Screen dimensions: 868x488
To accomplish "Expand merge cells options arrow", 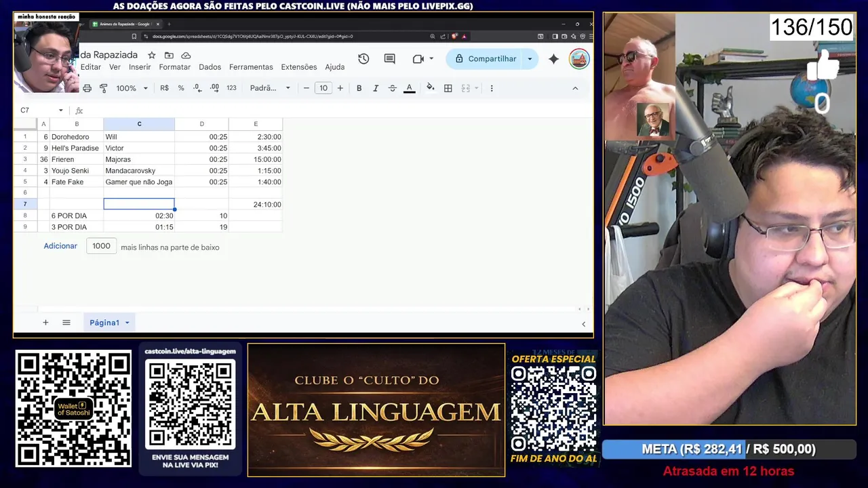I will click(x=477, y=88).
